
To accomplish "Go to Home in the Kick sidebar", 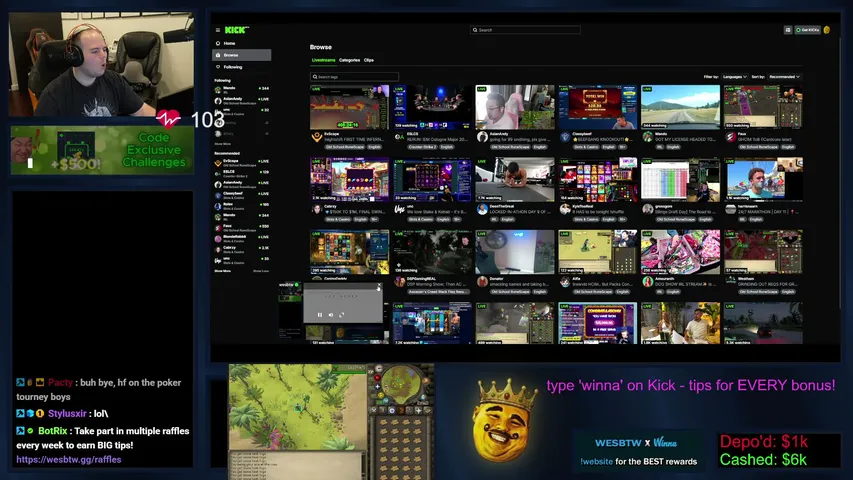I will (229, 43).
